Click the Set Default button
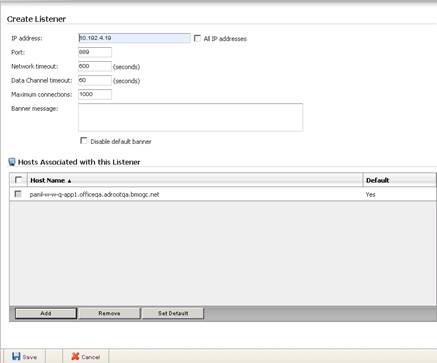This screenshot has width=437, height=363. coord(173,313)
